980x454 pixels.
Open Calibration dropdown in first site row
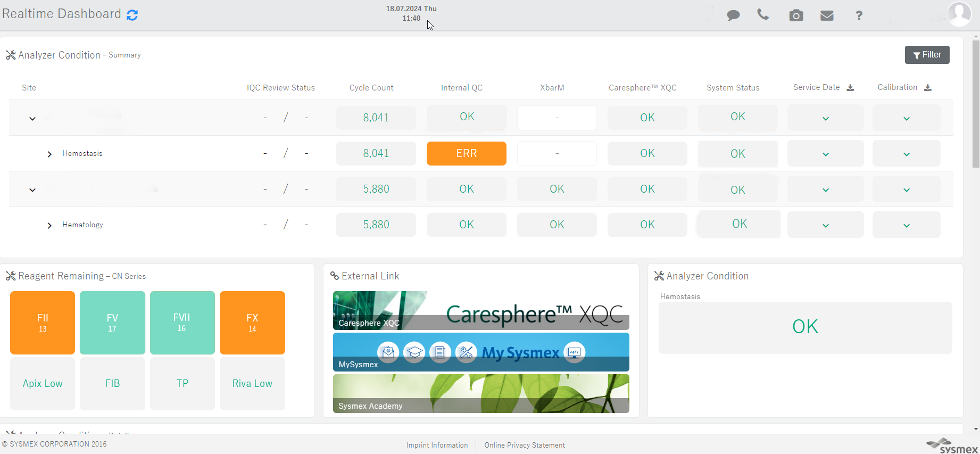[907, 118]
